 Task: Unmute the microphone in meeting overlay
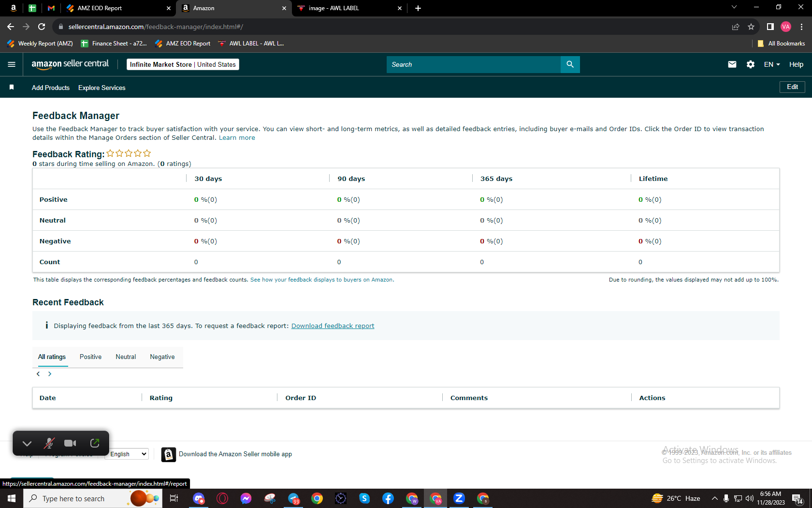coord(49,443)
